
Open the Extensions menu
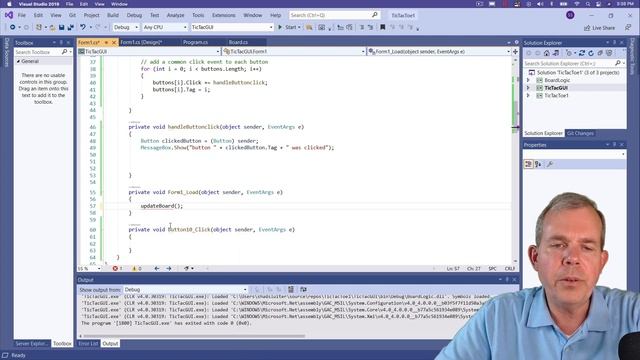224,15
